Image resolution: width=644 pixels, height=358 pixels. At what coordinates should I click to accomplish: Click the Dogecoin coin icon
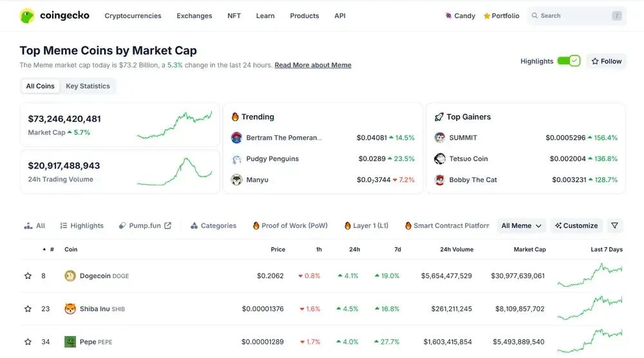point(70,276)
